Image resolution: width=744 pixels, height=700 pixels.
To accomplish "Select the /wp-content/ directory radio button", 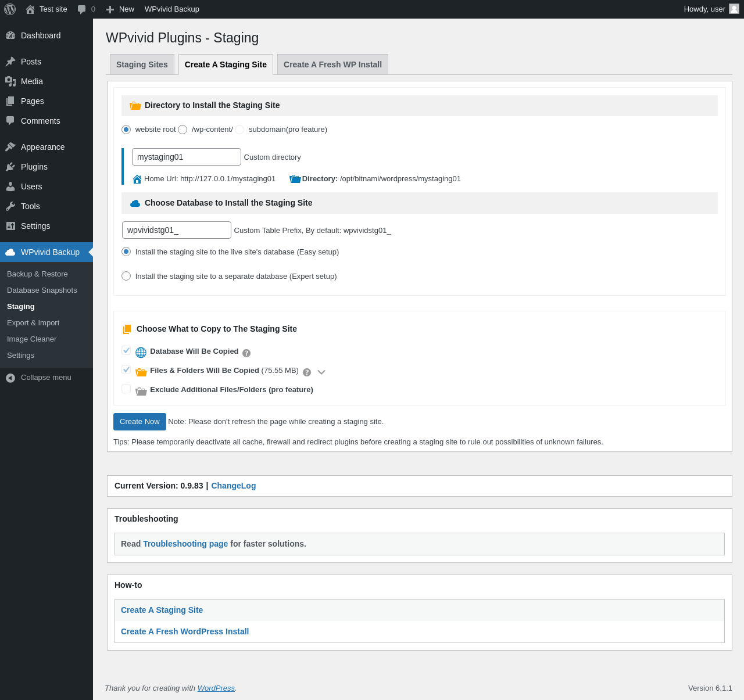I will click(x=183, y=130).
